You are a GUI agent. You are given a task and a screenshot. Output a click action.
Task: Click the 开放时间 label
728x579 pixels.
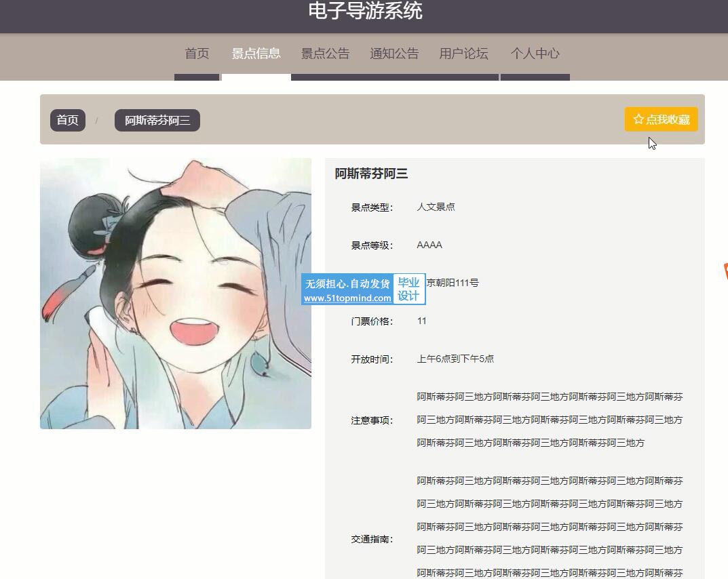tap(372, 359)
